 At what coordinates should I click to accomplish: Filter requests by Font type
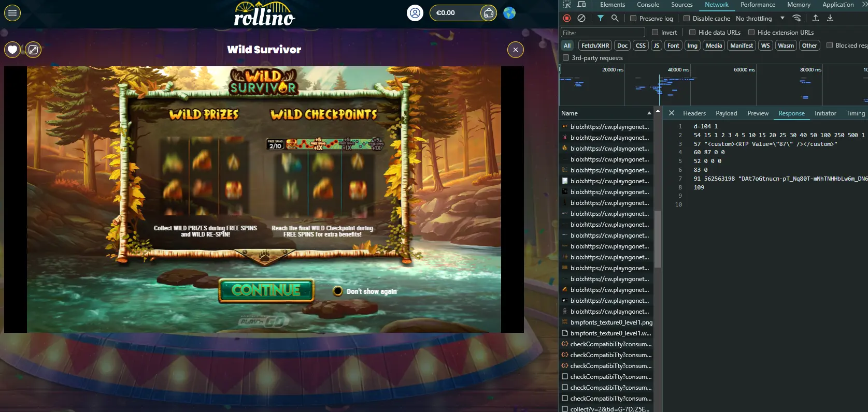673,46
